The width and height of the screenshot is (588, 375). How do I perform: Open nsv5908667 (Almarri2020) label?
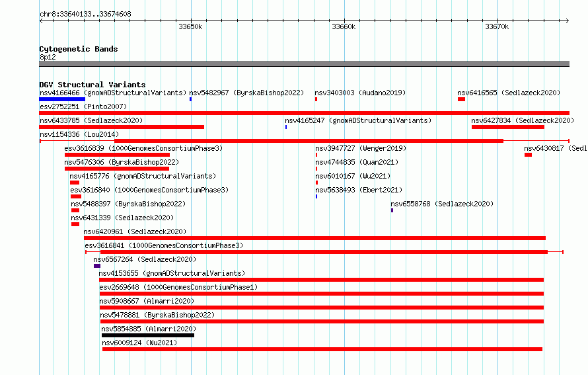pyautogui.click(x=147, y=301)
